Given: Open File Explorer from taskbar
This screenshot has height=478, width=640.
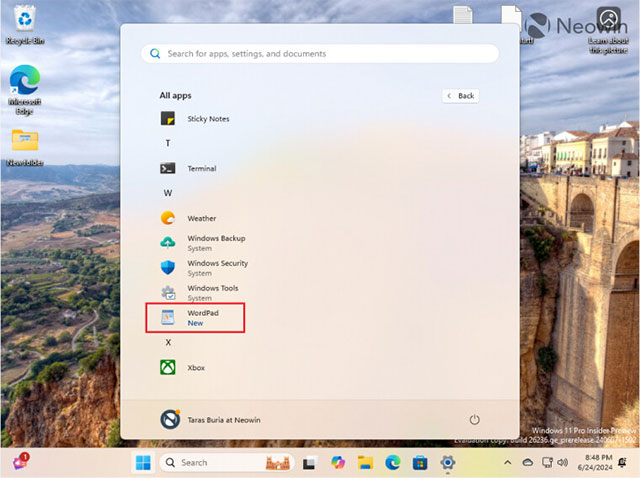Looking at the screenshot, I should click(365, 462).
